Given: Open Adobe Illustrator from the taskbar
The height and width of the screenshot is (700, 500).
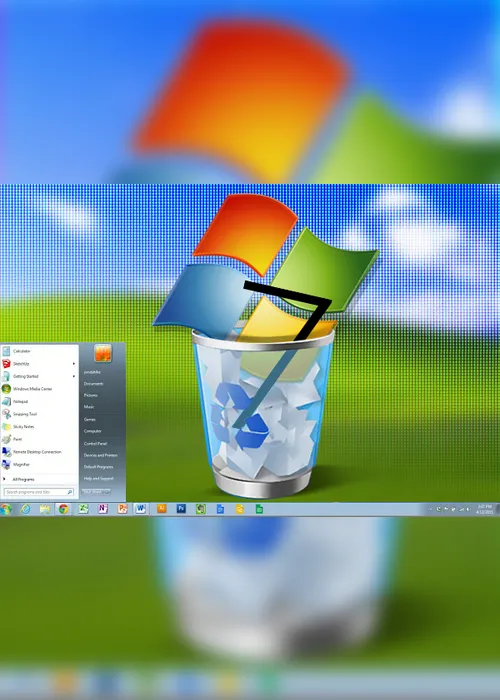Looking at the screenshot, I should tap(162, 508).
